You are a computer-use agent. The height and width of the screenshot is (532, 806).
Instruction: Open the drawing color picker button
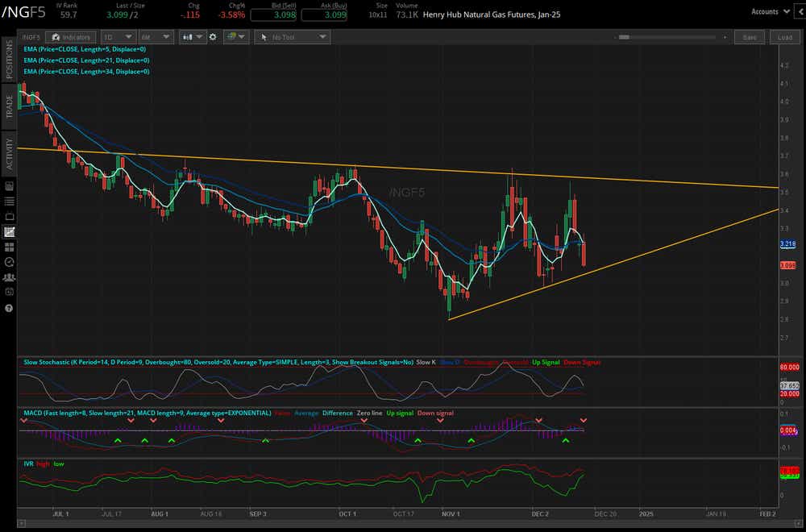tap(236, 37)
